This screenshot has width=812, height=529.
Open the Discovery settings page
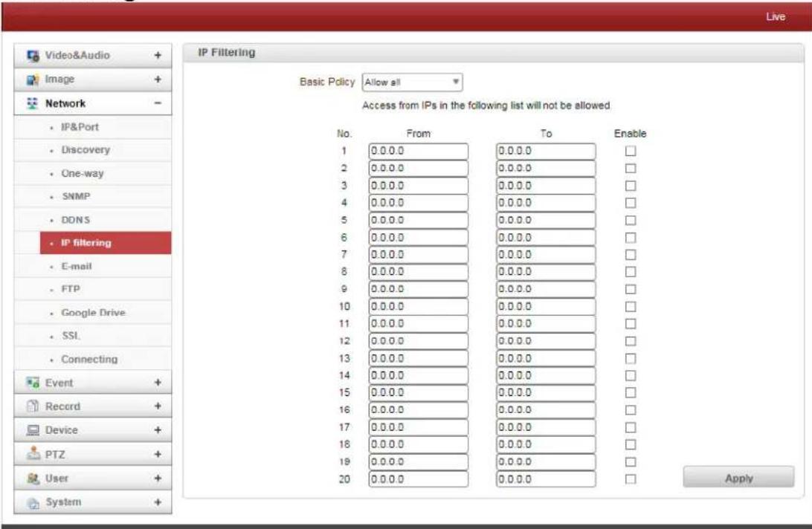point(86,150)
